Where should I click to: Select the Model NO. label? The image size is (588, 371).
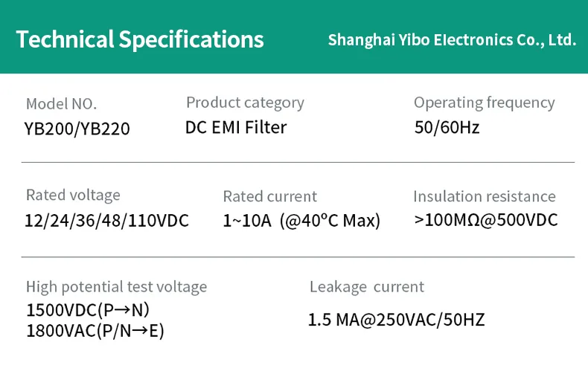(61, 104)
